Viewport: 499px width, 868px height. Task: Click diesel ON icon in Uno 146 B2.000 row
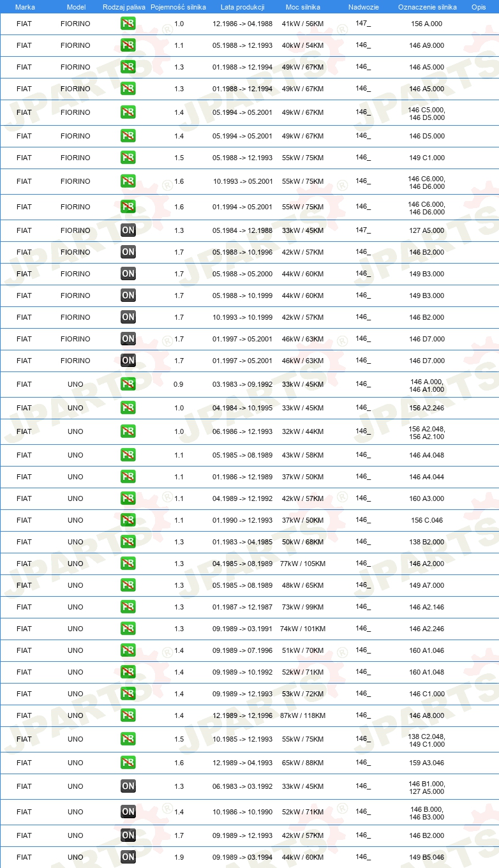click(128, 835)
